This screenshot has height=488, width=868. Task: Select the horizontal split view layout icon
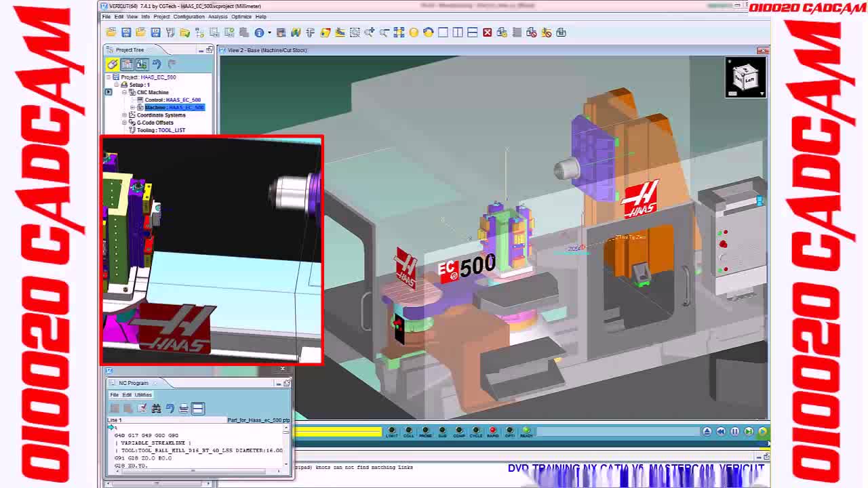click(x=473, y=33)
